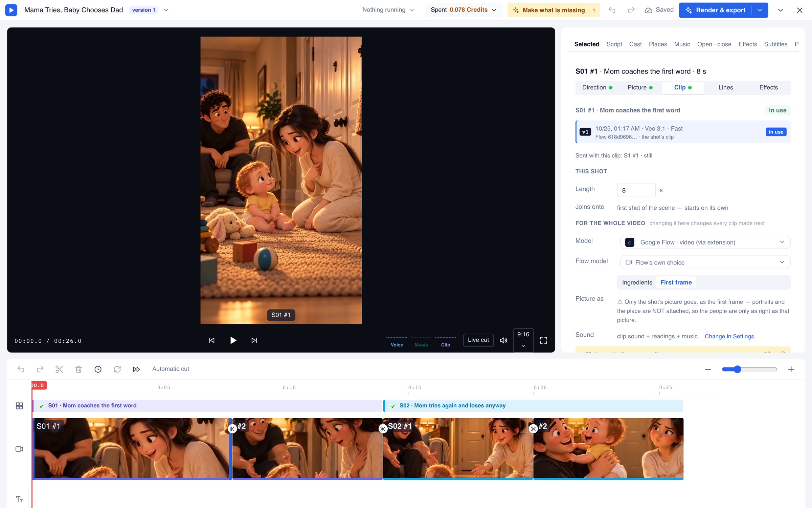Toggle the Live cut button

(478, 340)
